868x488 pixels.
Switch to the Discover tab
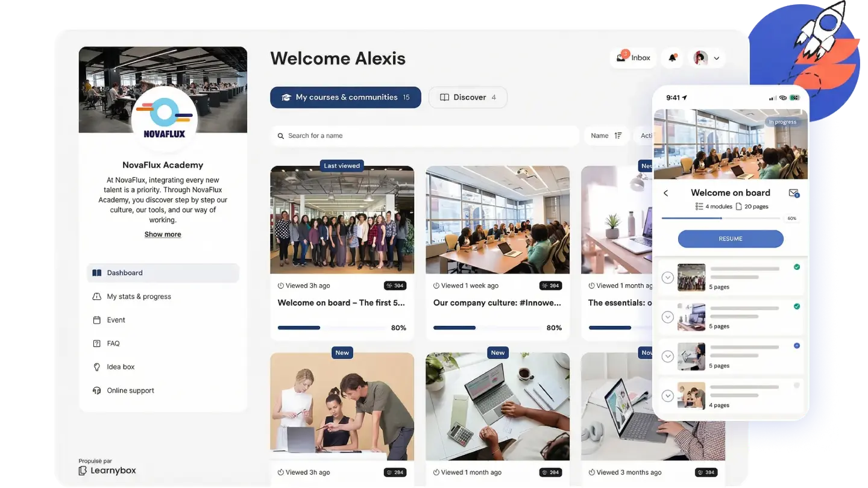click(x=468, y=97)
